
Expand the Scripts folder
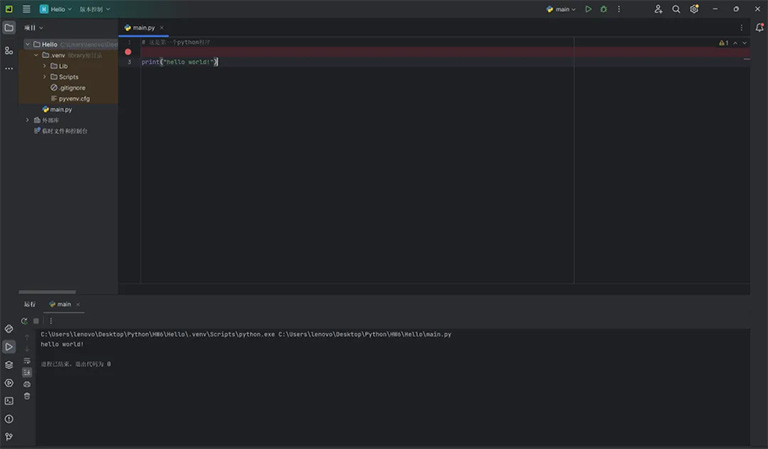45,76
